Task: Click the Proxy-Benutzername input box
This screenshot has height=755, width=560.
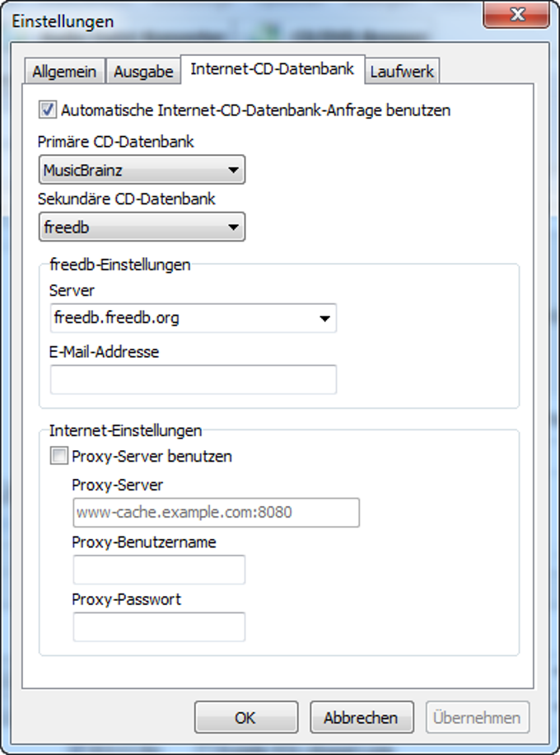Action: click(159, 570)
